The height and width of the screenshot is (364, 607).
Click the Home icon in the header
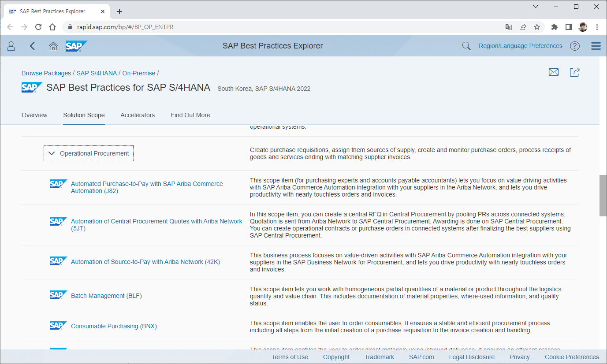tap(53, 46)
